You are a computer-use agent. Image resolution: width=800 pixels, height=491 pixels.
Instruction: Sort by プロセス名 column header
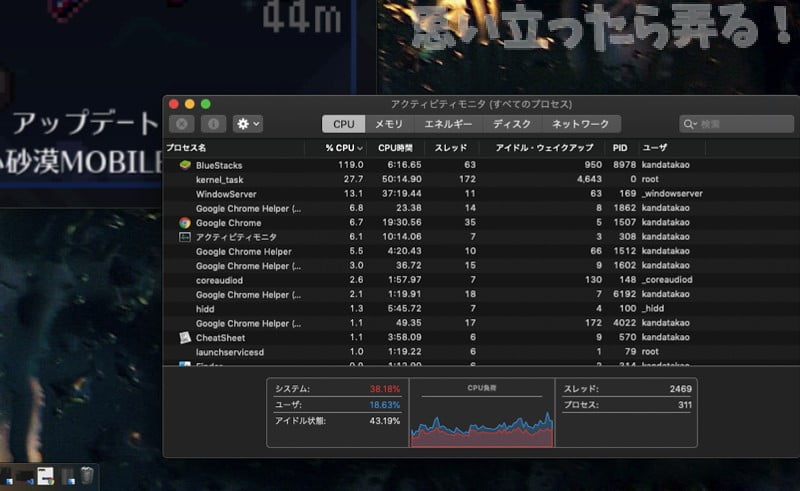click(x=186, y=148)
